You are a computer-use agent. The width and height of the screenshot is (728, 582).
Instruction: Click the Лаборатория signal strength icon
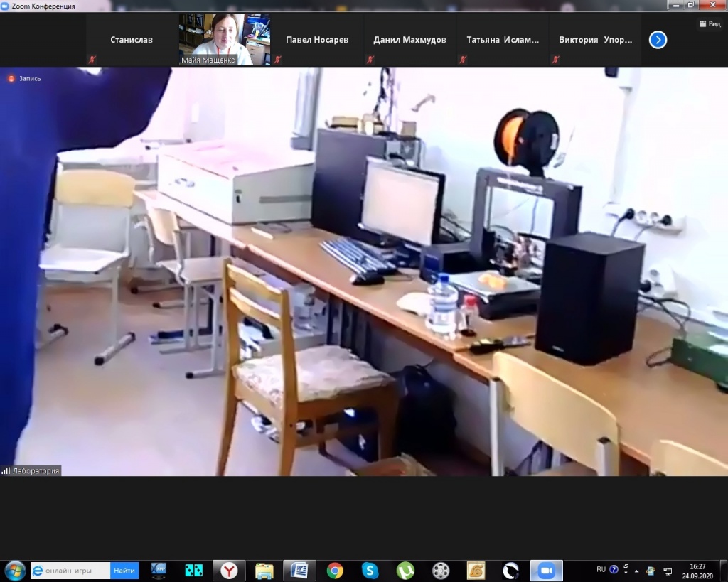click(x=6, y=470)
